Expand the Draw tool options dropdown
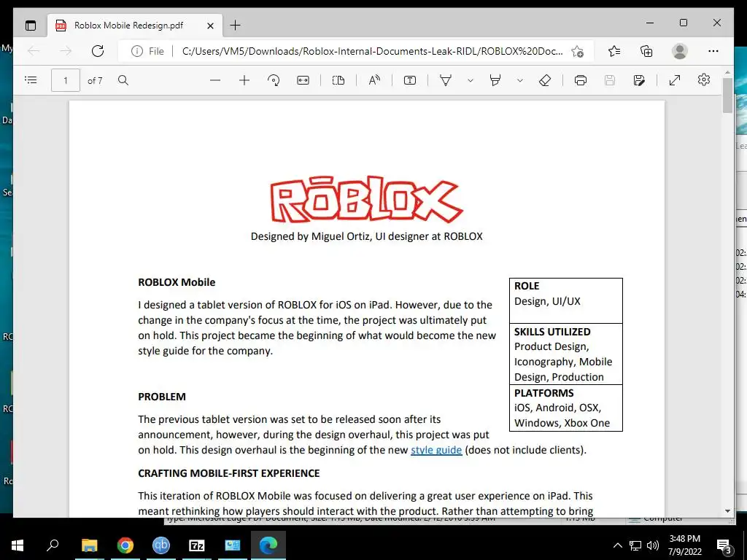 (471, 80)
